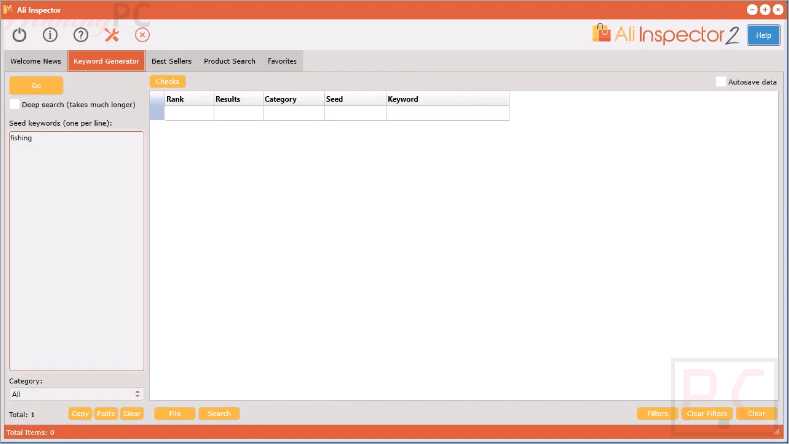Click the app icon in title bar

pyautogui.click(x=8, y=10)
